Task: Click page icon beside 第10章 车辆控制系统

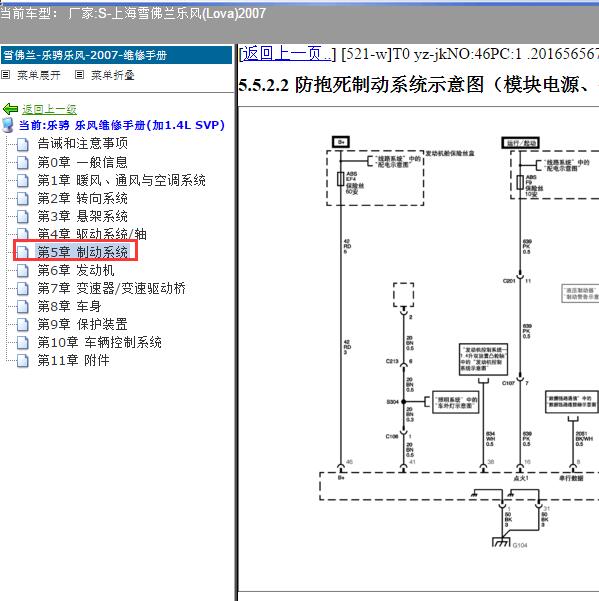Action: pyautogui.click(x=23, y=343)
